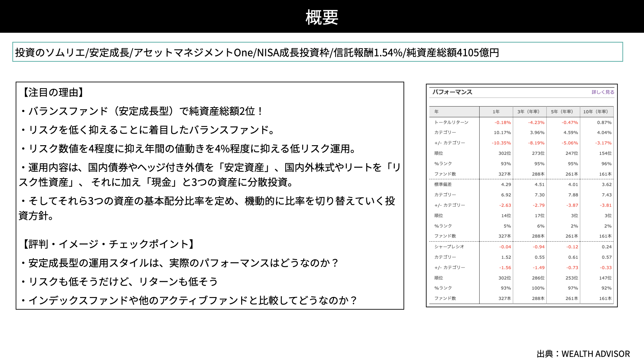Click the シャープレシオ row label
The width and height of the screenshot is (644, 362).
pos(449,247)
